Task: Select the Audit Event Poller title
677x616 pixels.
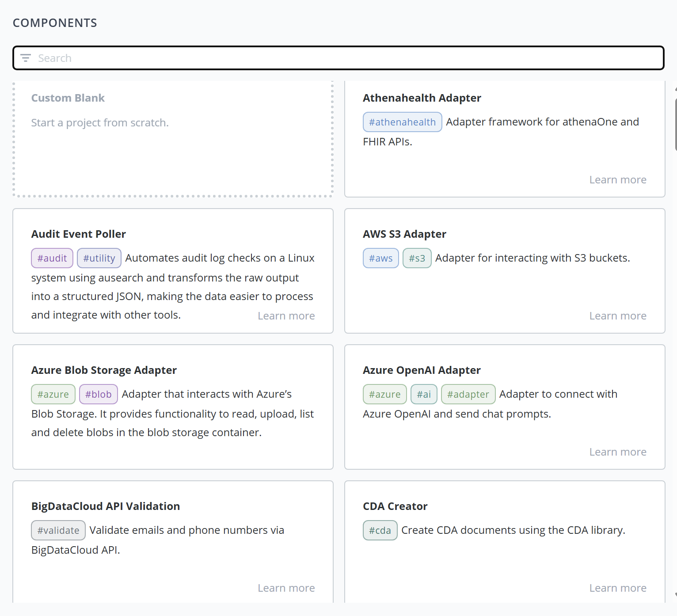Action: click(79, 234)
